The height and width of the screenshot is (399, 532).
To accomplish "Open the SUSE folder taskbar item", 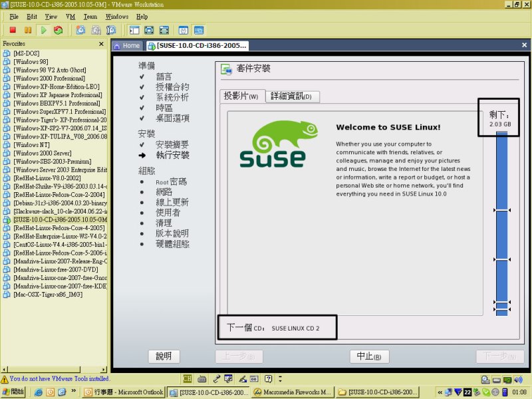I will [378, 392].
